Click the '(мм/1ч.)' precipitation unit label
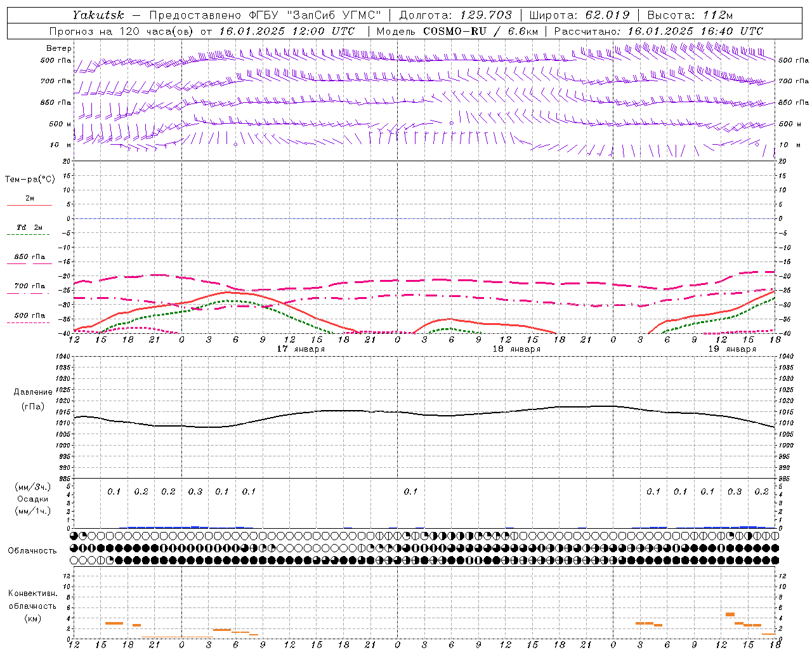The height and width of the screenshot is (650, 812). pos(33,511)
